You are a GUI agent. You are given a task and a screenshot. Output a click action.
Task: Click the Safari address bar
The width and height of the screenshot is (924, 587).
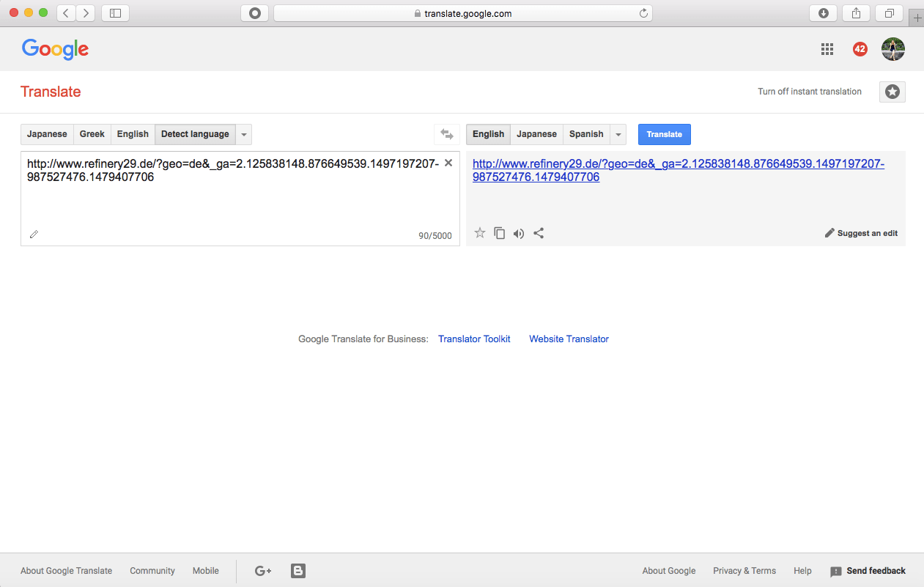point(462,13)
